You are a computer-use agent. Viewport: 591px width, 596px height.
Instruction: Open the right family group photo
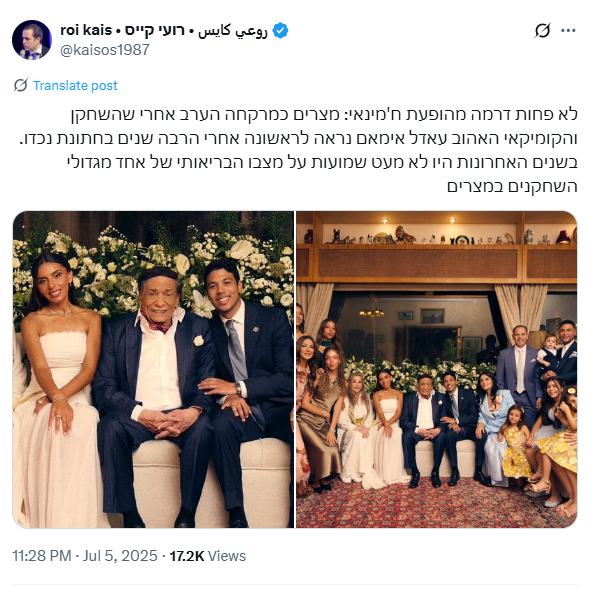tap(437, 369)
